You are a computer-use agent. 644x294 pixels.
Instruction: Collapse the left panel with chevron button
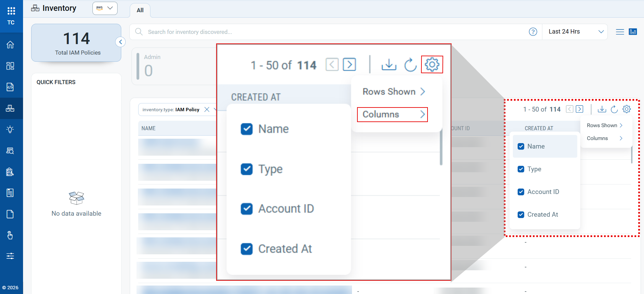(120, 42)
